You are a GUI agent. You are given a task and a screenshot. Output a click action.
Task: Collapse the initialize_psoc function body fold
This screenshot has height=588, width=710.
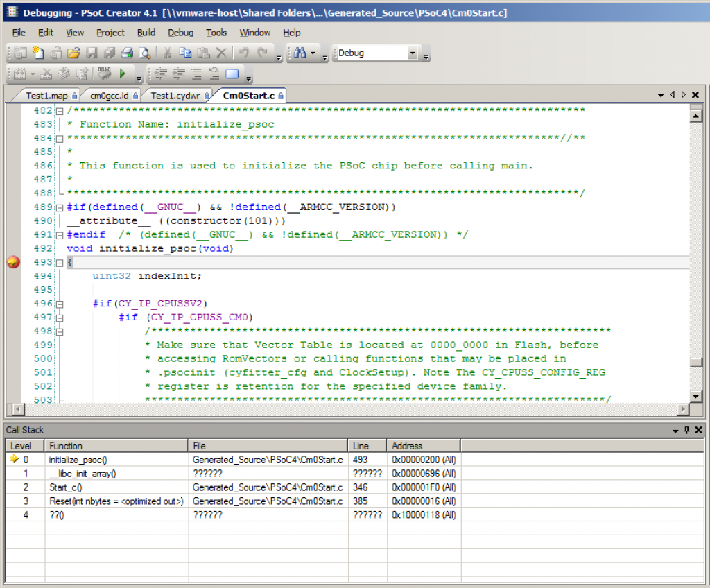(x=60, y=262)
